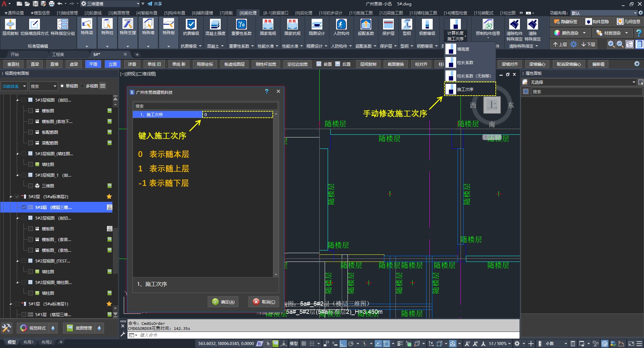This screenshot has width=644, height=348.
Task: Collapse the 5#2层 (5#a标准层2) tree node
Action: click(x=11, y=196)
